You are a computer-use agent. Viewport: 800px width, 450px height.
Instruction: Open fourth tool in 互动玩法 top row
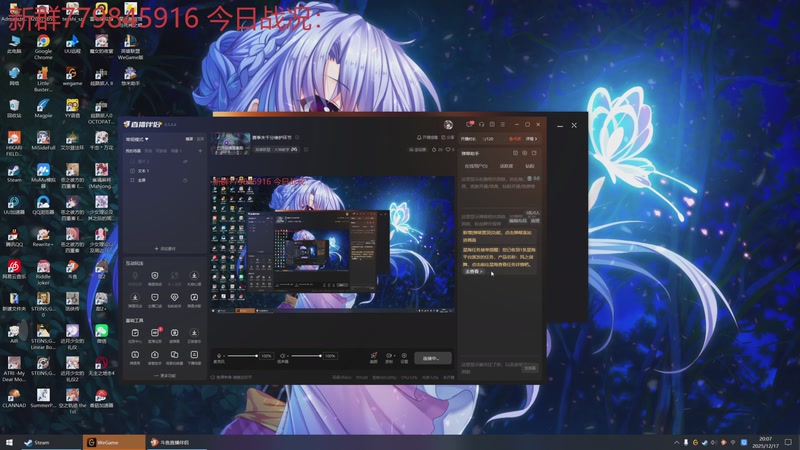[x=194, y=278]
